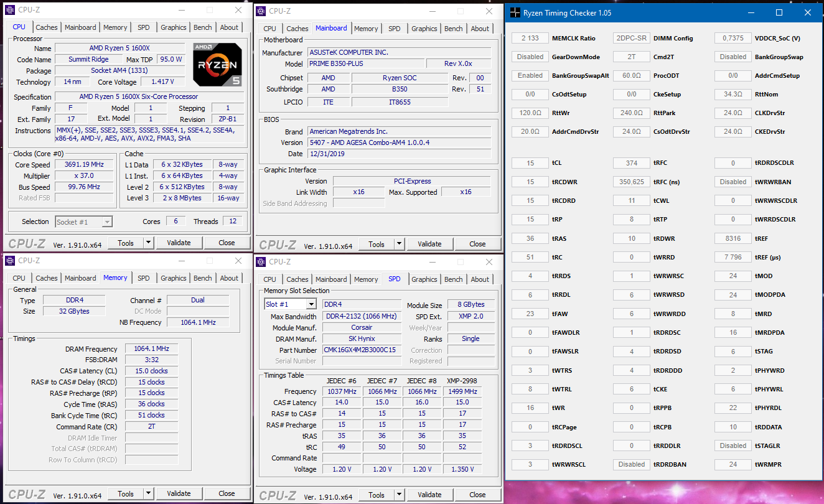Click CPU-Z app icon in Mainboard window title bar

click(x=261, y=11)
